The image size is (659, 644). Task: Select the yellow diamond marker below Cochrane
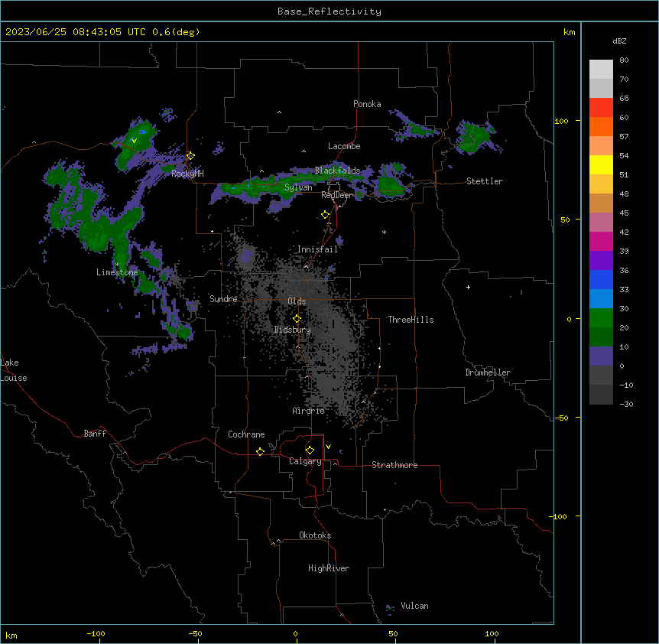point(260,451)
